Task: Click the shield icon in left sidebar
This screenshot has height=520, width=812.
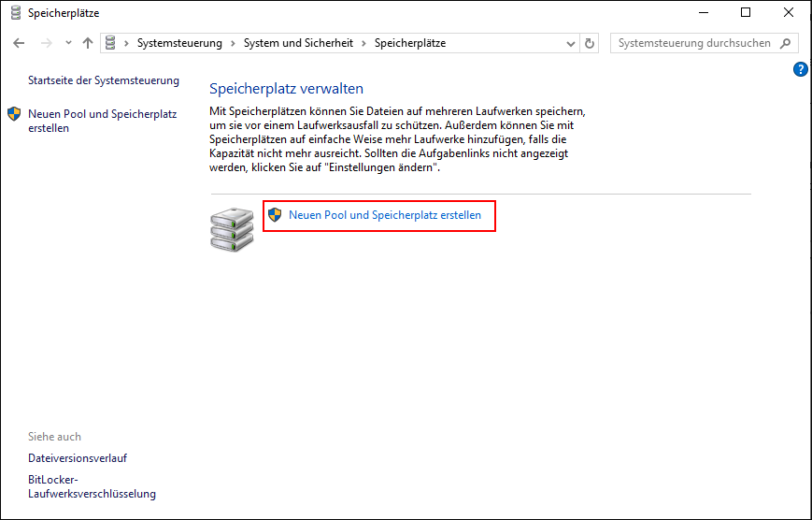Action: coord(14,114)
